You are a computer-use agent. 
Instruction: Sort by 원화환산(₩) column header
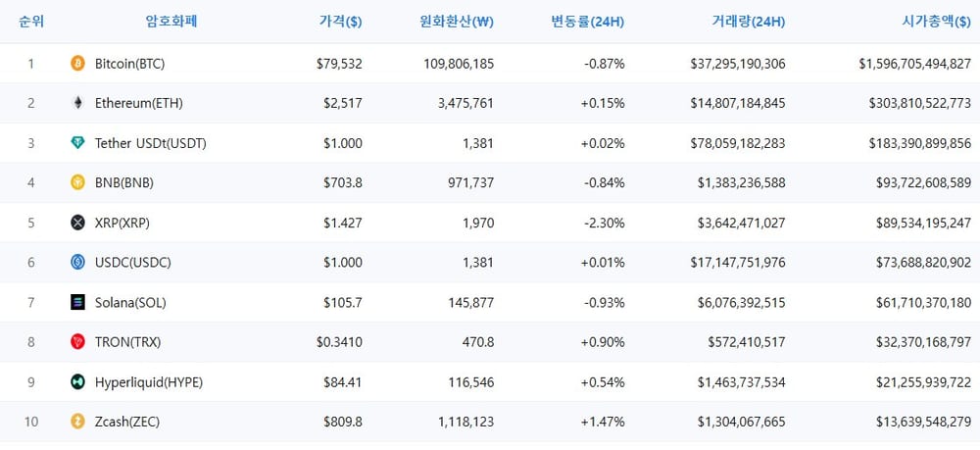click(x=457, y=22)
